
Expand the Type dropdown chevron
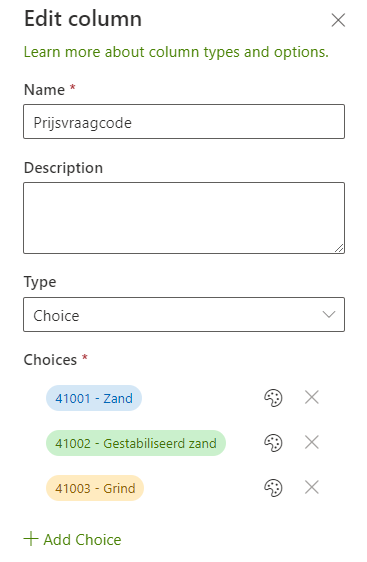pos(329,315)
